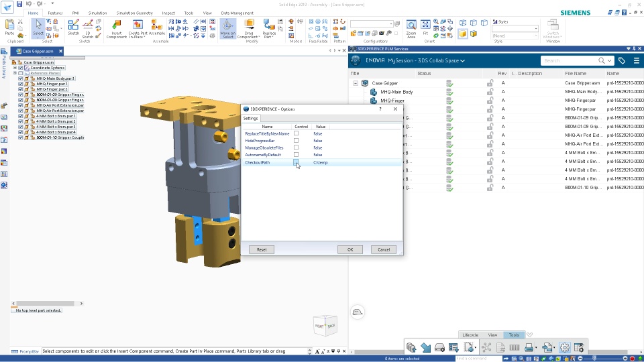Click the Paste icon in Clipboard group
644x362 pixels.
click(x=9, y=25)
